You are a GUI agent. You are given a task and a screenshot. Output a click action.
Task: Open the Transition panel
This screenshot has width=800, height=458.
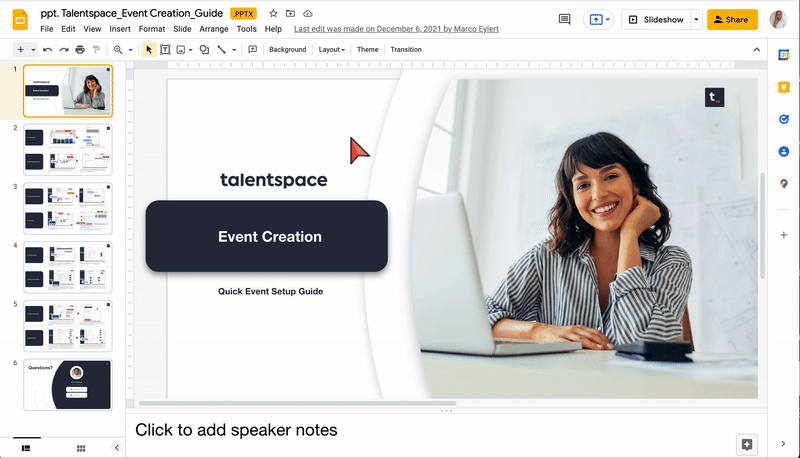tap(406, 49)
